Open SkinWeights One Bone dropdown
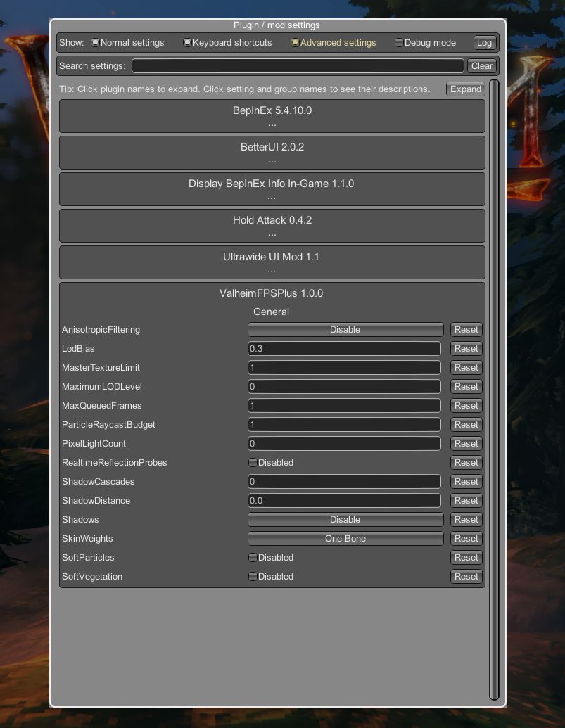The image size is (565, 728). click(x=345, y=539)
